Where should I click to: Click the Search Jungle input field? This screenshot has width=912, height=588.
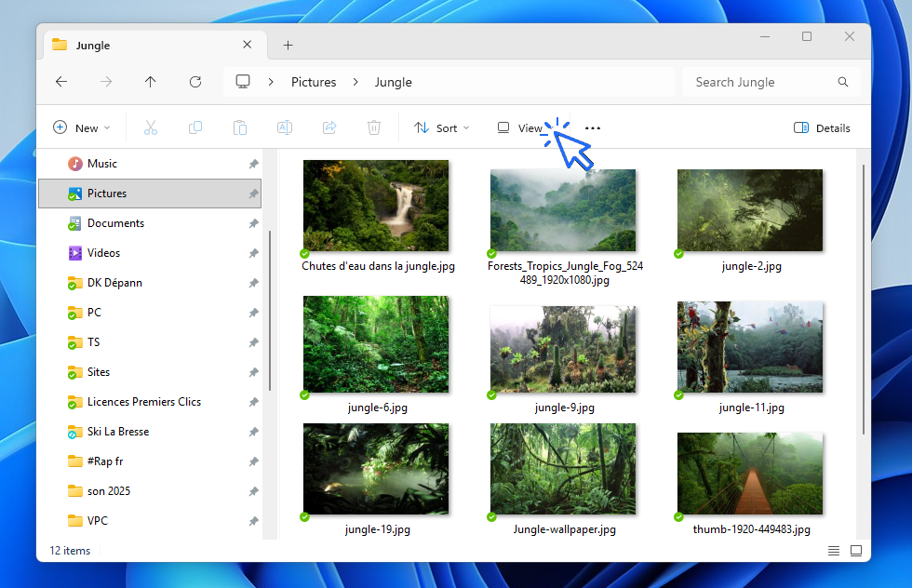(x=761, y=82)
